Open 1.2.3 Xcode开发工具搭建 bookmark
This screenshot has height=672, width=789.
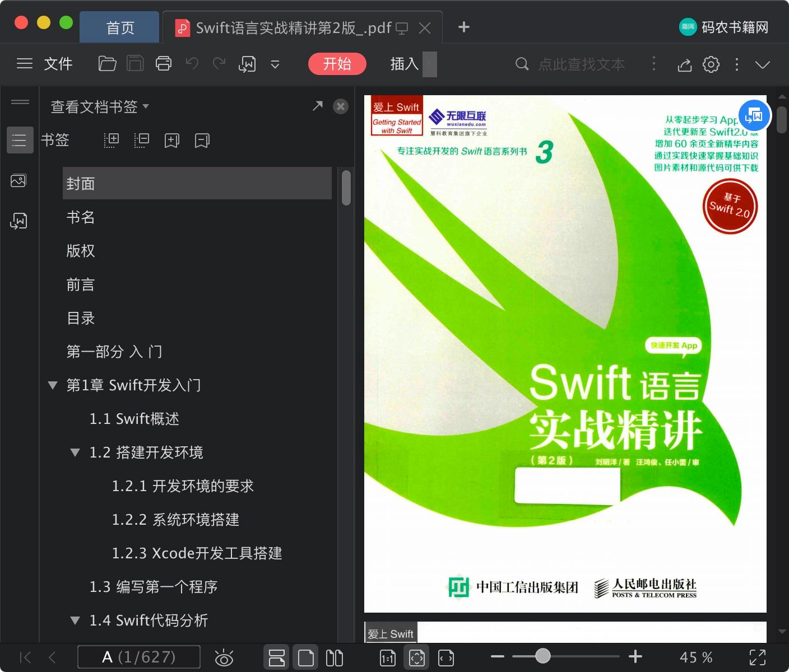(197, 553)
